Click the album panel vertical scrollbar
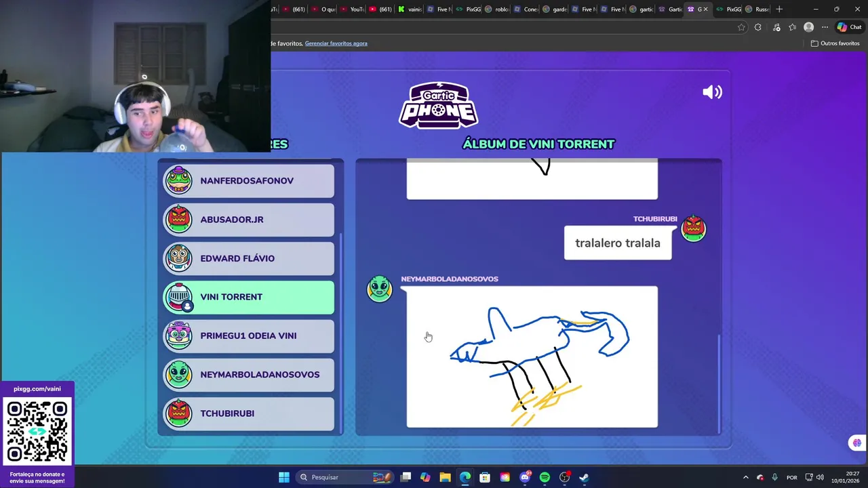This screenshot has width=868, height=488. point(719,383)
